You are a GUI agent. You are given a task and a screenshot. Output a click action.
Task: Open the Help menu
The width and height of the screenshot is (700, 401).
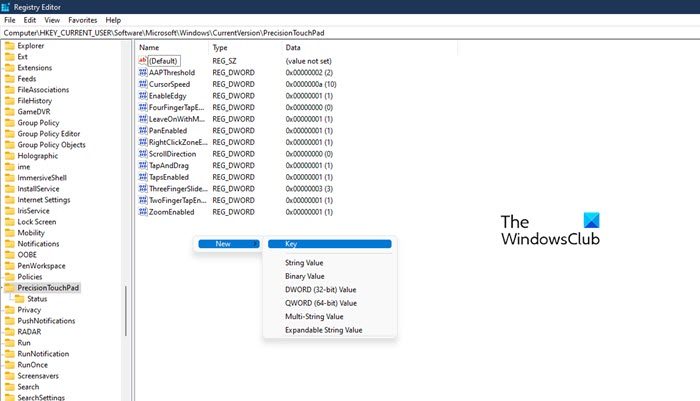(x=113, y=20)
